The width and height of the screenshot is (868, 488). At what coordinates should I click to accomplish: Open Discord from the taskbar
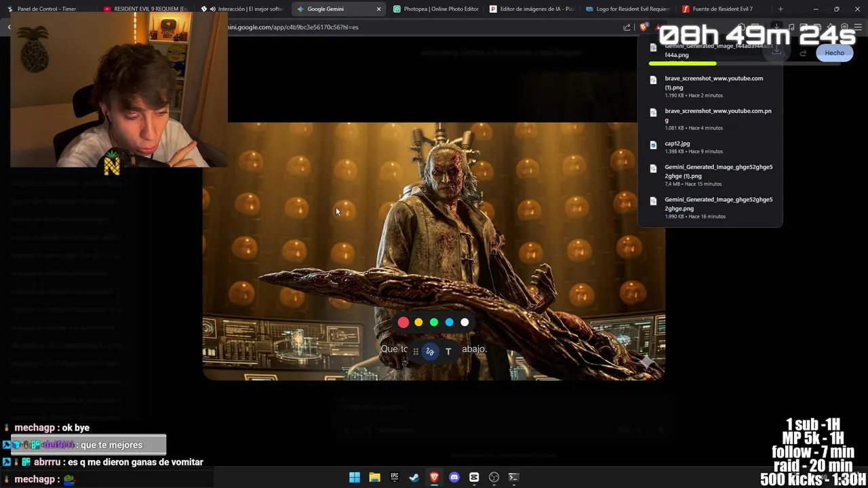click(454, 477)
